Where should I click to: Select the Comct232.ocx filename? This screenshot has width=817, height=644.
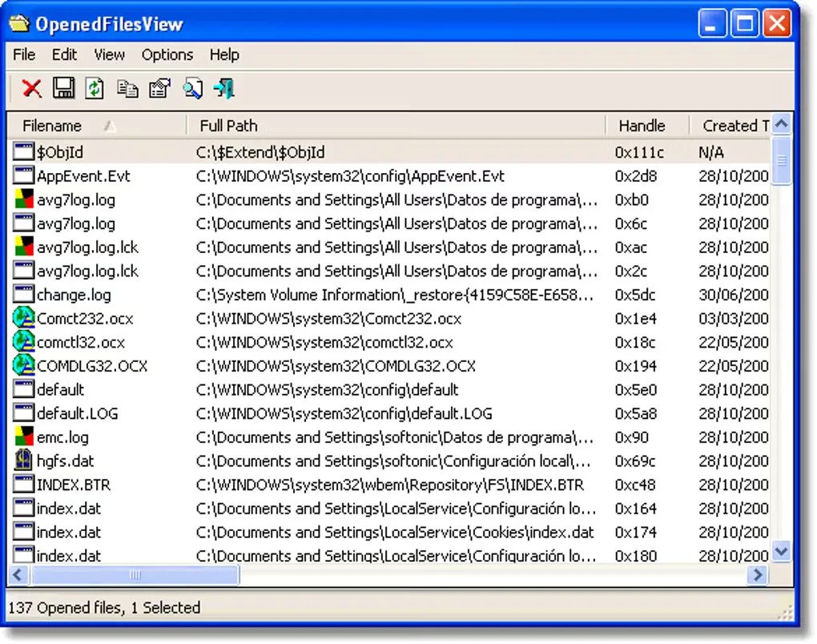point(85,318)
